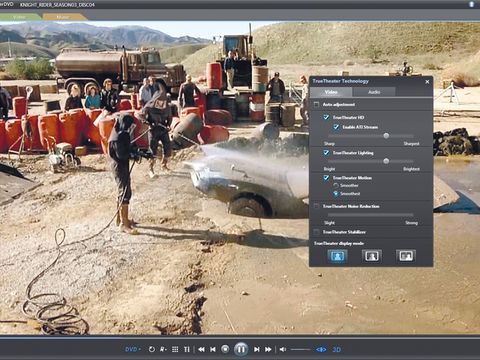Screen dimensions: 480x360
Task: Select the Smoother radio option
Action: pyautogui.click(x=336, y=185)
